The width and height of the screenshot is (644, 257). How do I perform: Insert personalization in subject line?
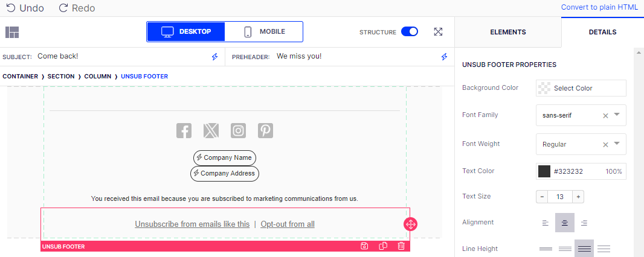(x=214, y=57)
